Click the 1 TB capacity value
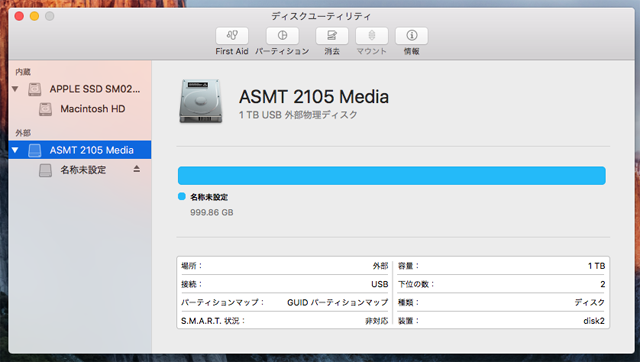Viewport: 640px width, 362px height. [596, 266]
